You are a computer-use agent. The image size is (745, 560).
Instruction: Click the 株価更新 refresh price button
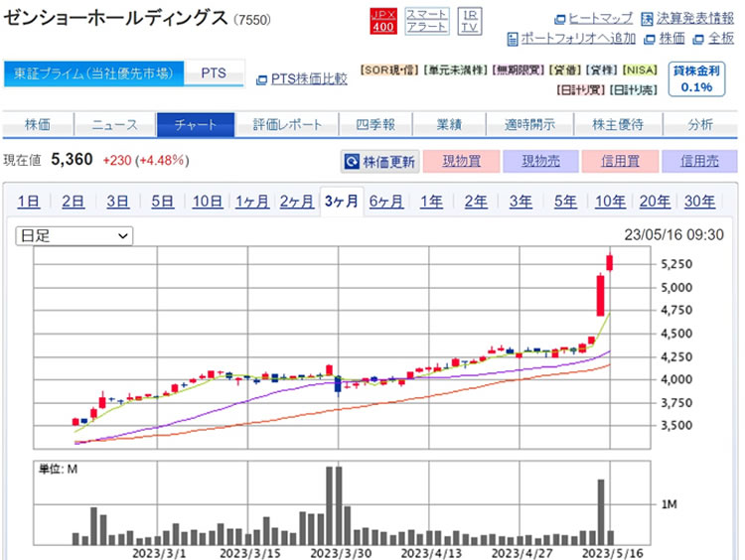(380, 161)
